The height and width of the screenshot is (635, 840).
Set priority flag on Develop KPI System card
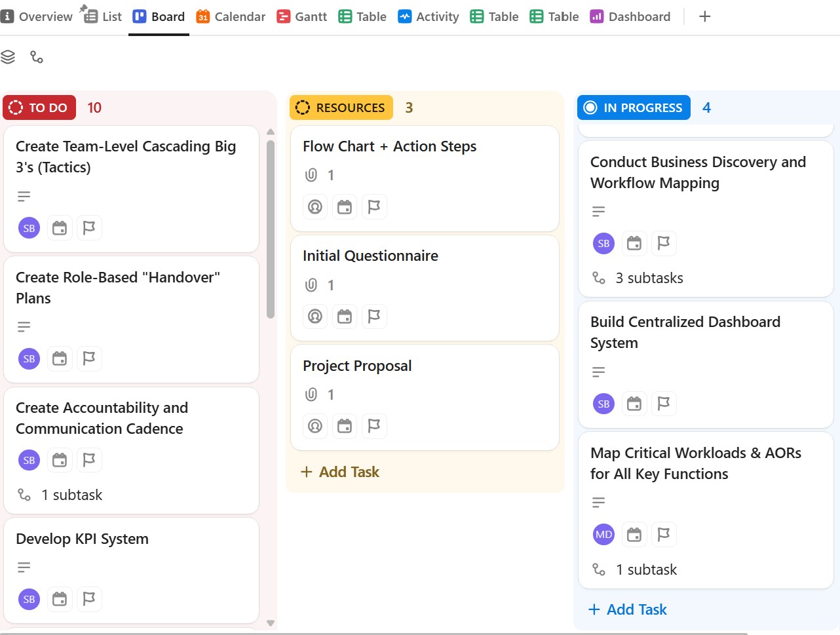89,598
